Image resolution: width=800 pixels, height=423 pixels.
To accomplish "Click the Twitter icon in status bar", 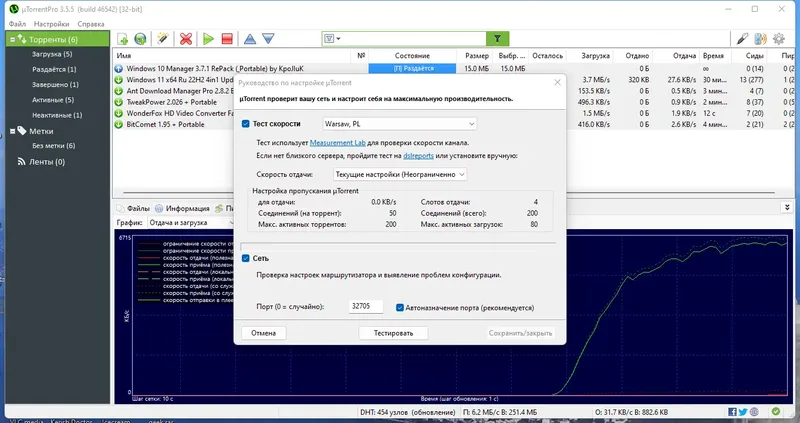I will coord(743,412).
